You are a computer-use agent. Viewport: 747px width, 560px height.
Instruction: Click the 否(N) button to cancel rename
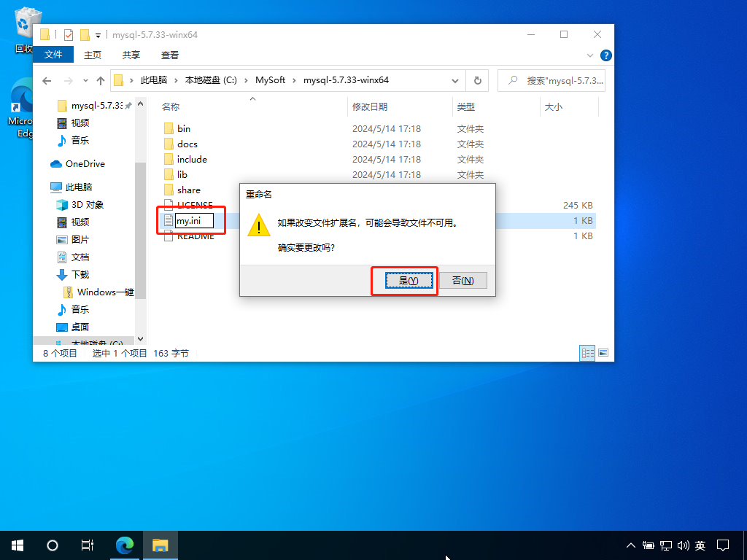462,281
